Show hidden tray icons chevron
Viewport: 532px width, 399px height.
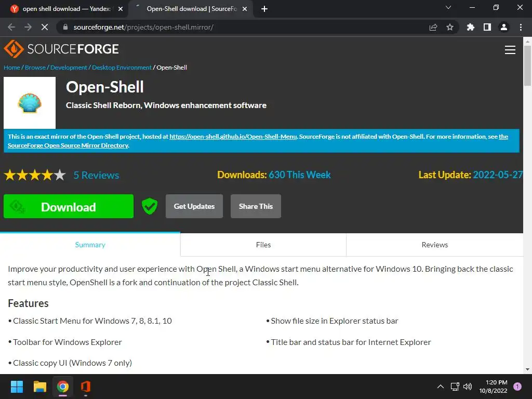coord(441,387)
